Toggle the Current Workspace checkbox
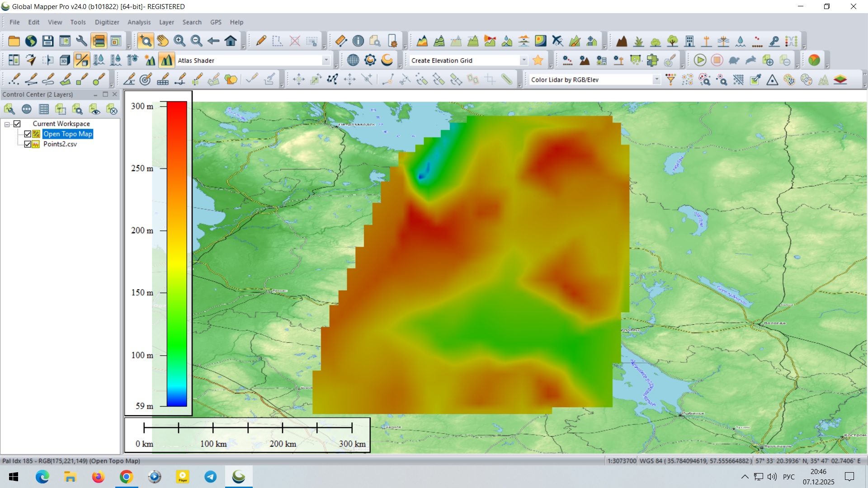This screenshot has width=868, height=488. click(x=17, y=124)
